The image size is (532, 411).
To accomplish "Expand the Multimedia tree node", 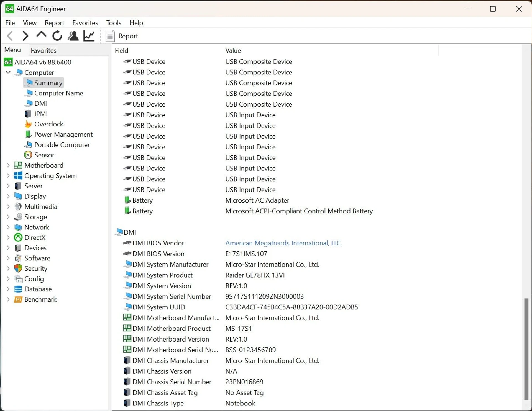I will tap(8, 206).
